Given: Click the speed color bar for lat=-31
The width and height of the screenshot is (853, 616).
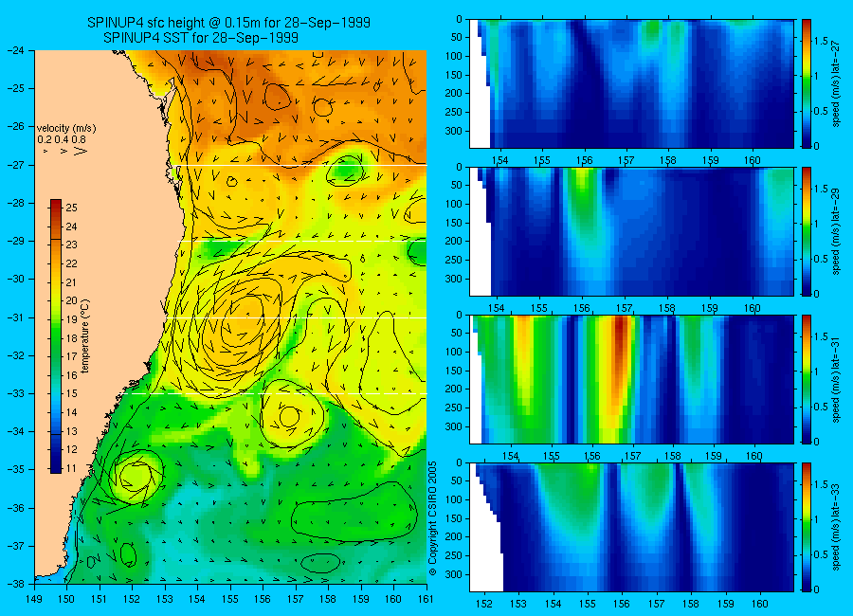Looking at the screenshot, I should click(x=807, y=379).
